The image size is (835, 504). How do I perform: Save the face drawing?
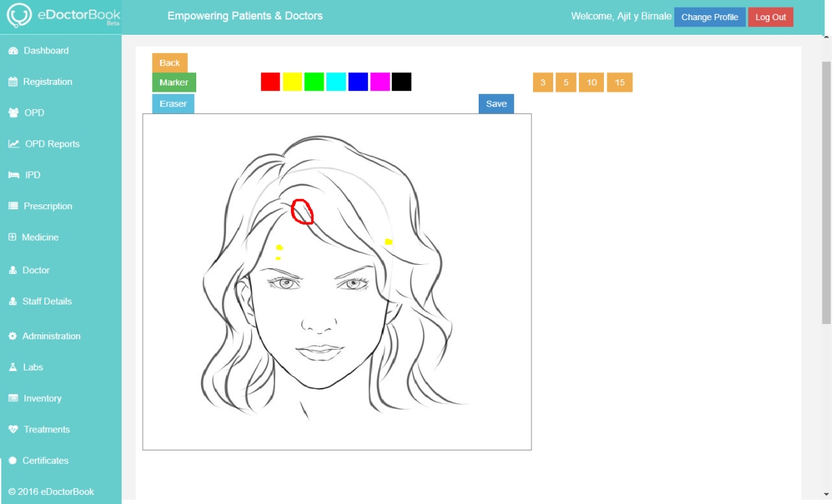[496, 104]
